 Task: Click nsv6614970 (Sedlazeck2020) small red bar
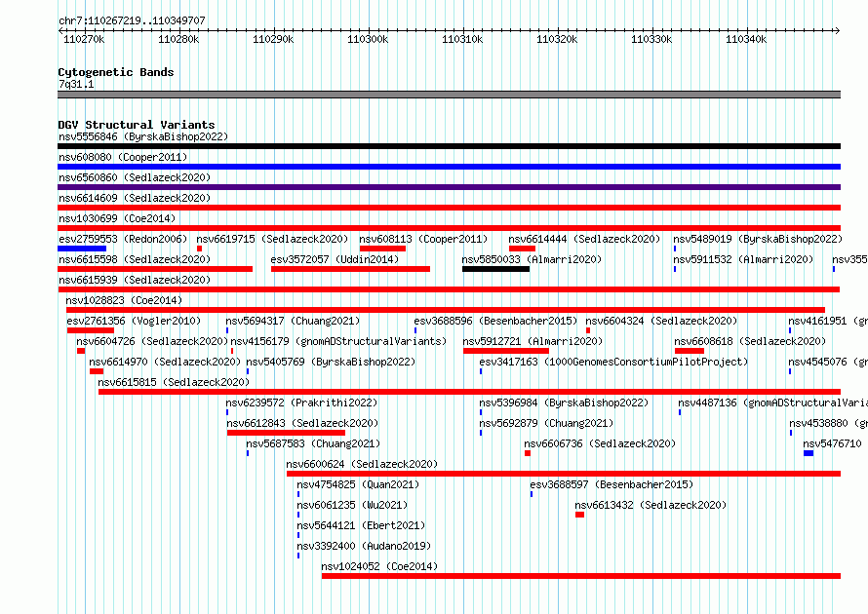(97, 371)
